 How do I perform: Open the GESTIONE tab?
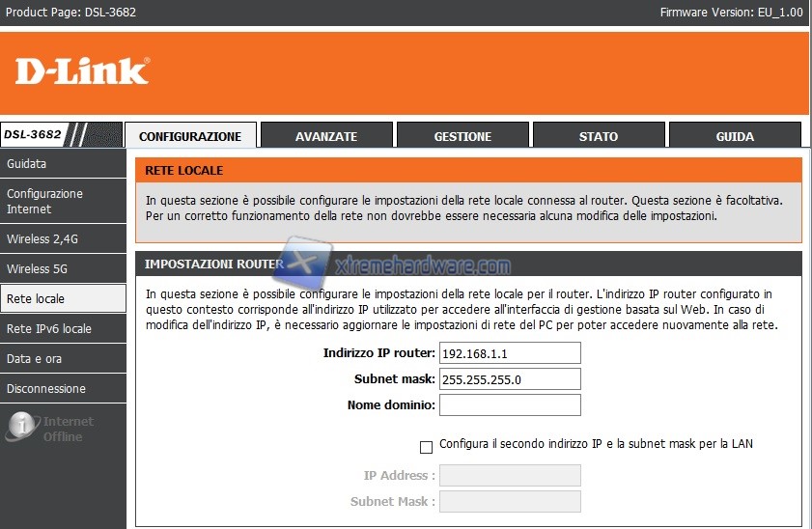pyautogui.click(x=462, y=136)
